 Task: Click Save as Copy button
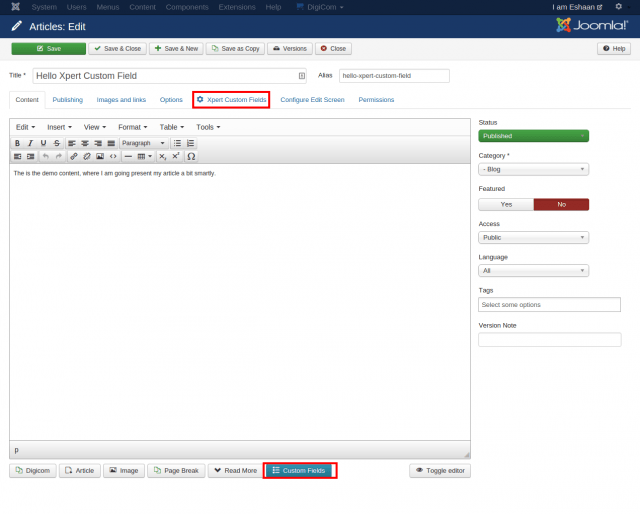(x=235, y=49)
